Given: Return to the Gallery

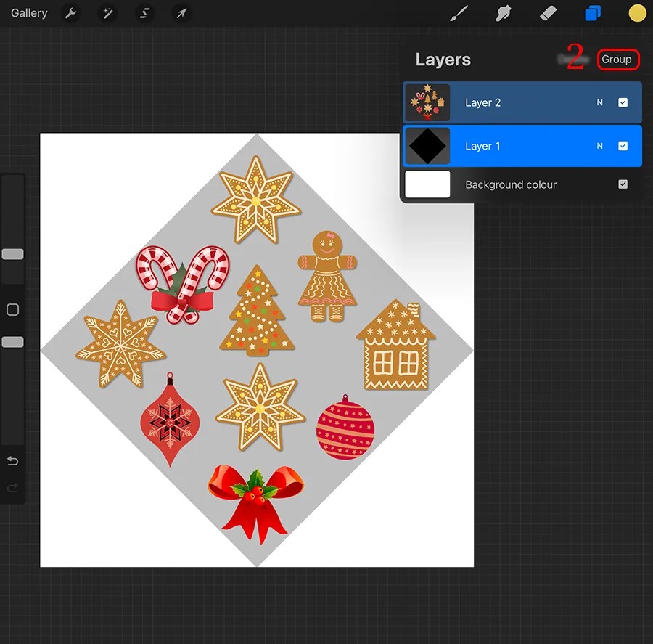Looking at the screenshot, I should [x=28, y=13].
